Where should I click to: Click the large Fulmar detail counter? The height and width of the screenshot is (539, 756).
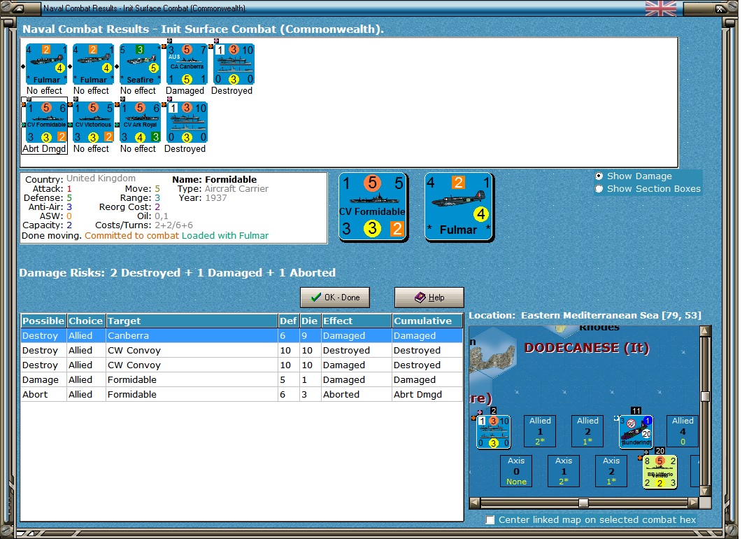459,206
